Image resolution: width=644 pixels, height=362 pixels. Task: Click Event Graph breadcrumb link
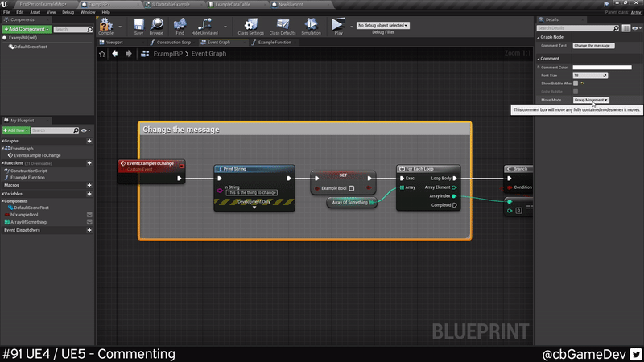(x=208, y=54)
